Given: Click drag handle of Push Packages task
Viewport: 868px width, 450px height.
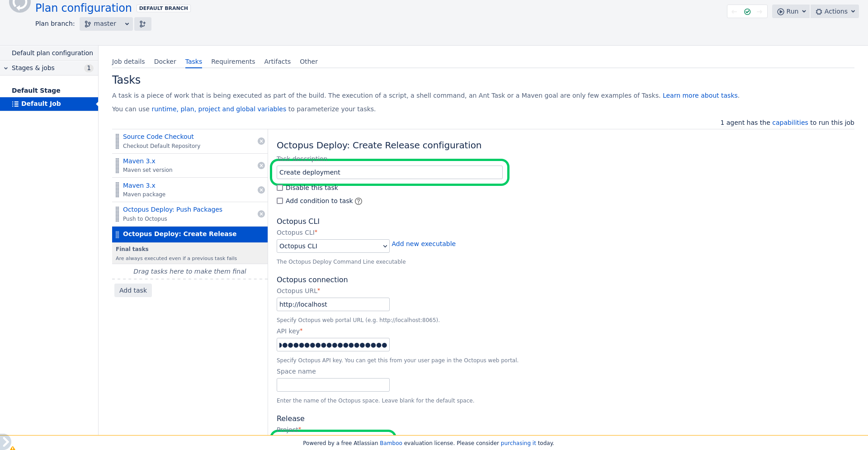Looking at the screenshot, I should click(118, 214).
